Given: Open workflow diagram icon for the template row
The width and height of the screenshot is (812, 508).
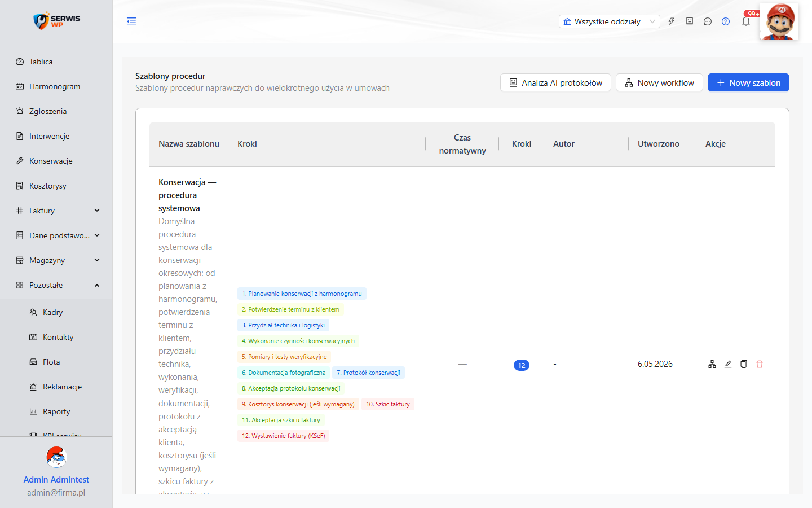Looking at the screenshot, I should coord(712,364).
